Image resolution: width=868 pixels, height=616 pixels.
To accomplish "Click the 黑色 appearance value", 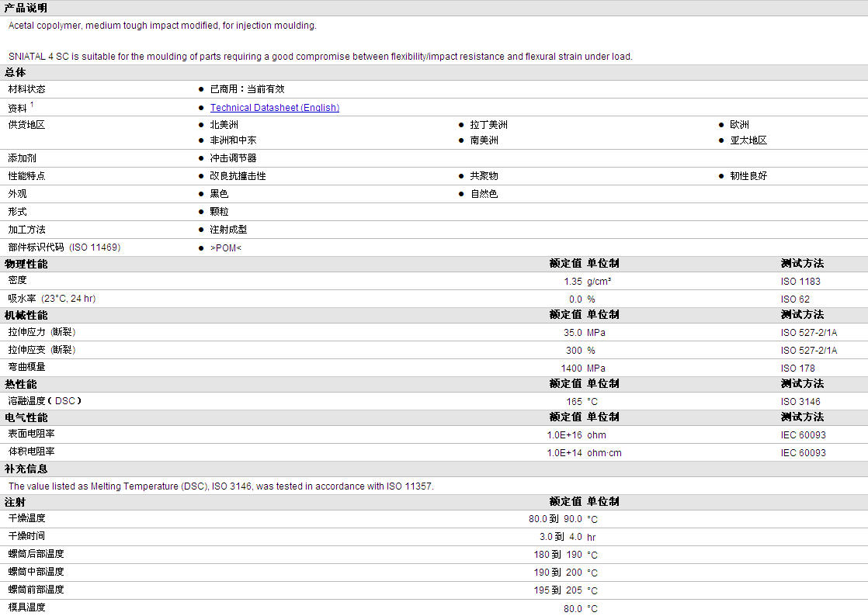I will [x=219, y=194].
